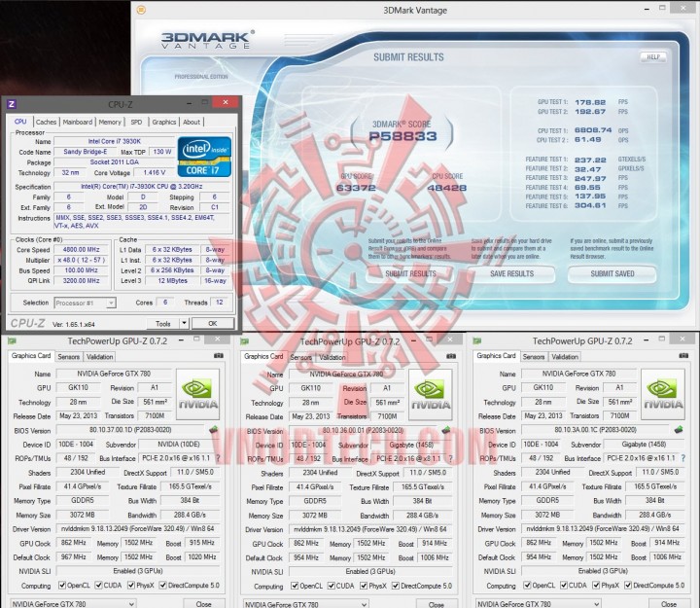Screen dimensions: 700x608
Task: Click the Intel Core i7 3930K name field
Action: tap(115, 141)
